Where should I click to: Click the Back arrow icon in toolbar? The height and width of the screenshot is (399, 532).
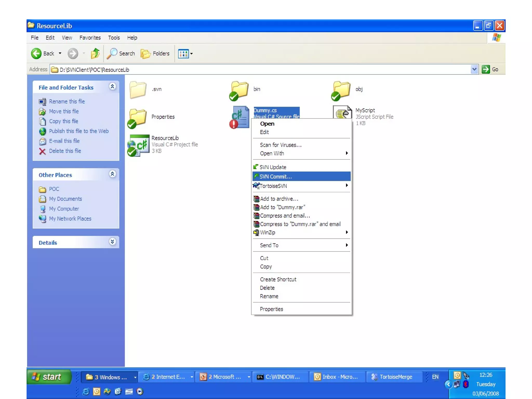pyautogui.click(x=36, y=54)
